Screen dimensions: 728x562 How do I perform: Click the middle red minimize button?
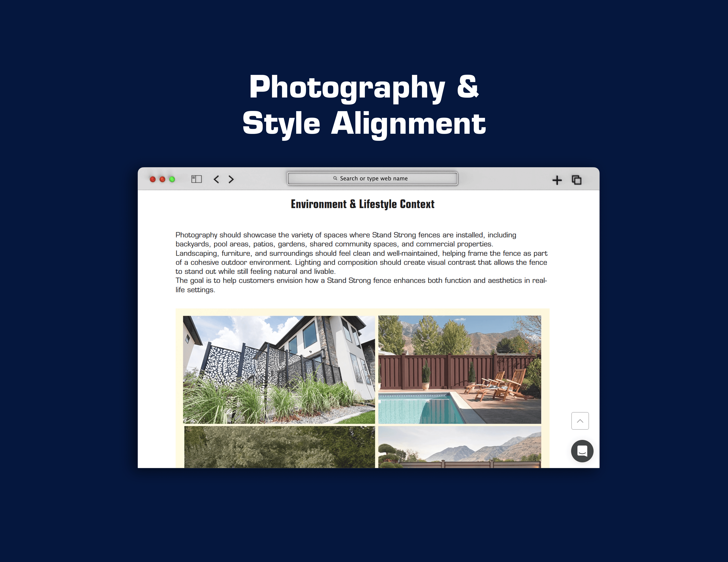(x=162, y=179)
